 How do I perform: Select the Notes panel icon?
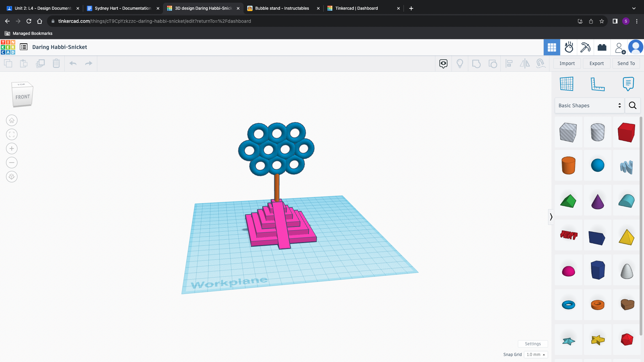point(629,83)
